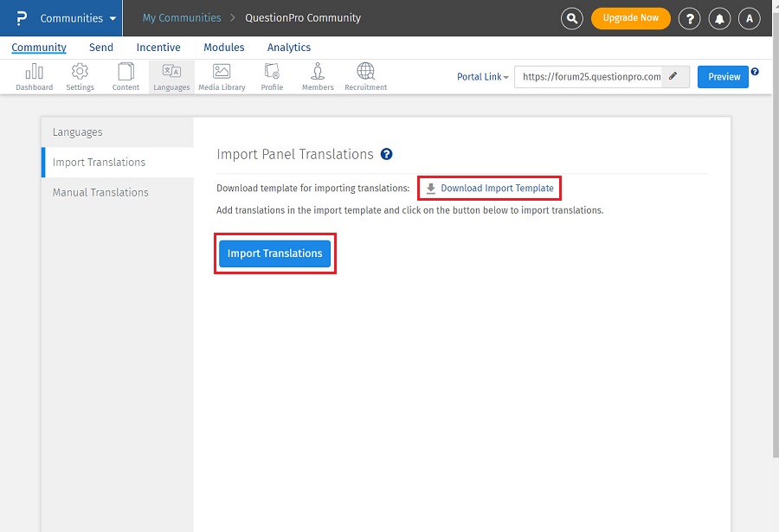
Task: Edit portal link with pencil icon
Action: coord(673,76)
